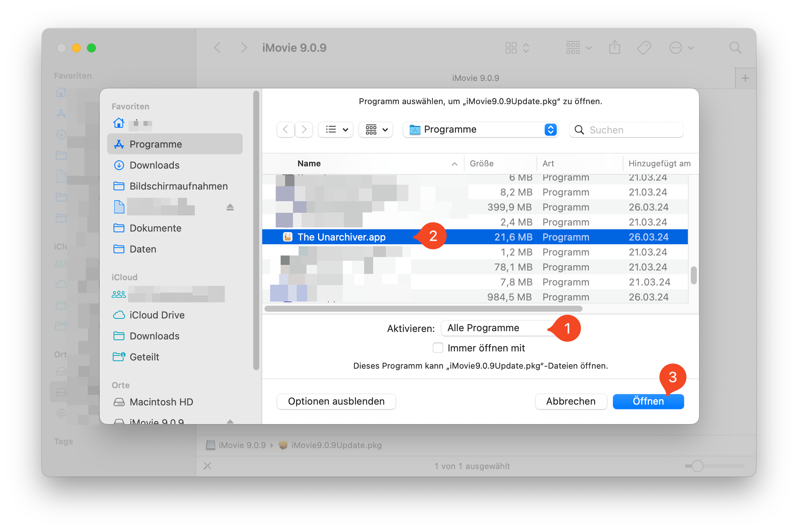Open the list view options dropdown
This screenshot has width=798, height=532.
tap(336, 130)
